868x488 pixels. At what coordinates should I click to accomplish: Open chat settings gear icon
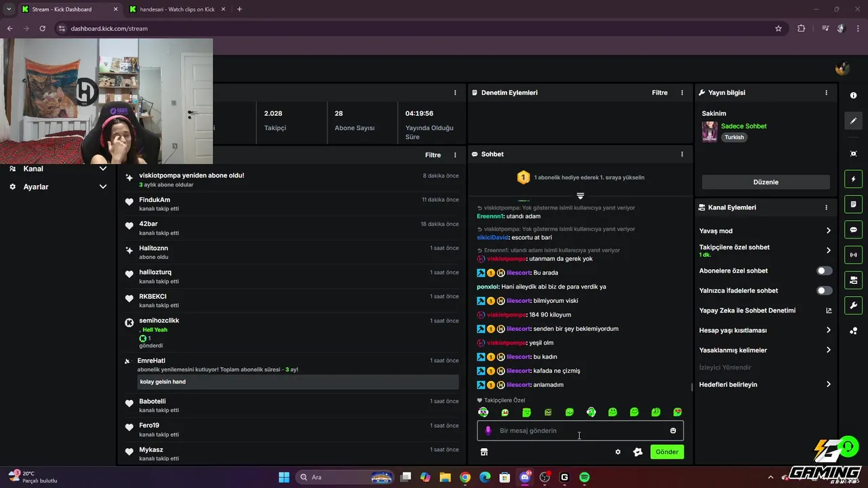618,452
